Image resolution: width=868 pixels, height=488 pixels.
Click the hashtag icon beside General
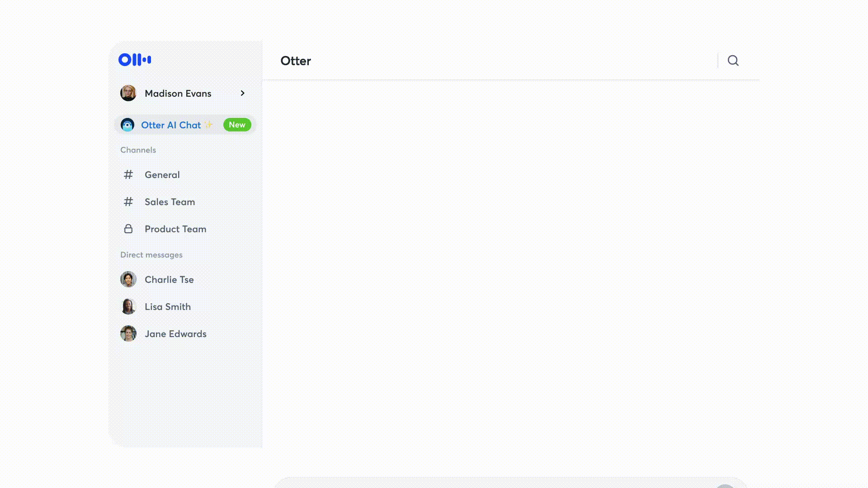(128, 175)
